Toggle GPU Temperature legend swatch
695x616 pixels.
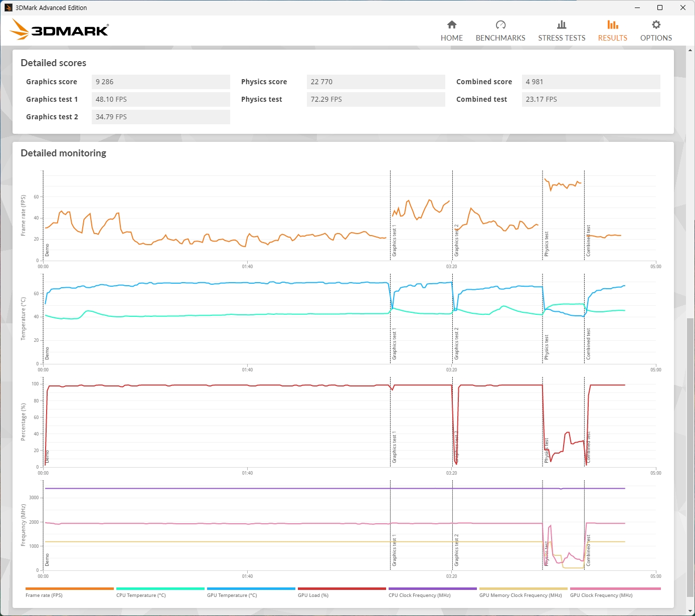click(251, 589)
